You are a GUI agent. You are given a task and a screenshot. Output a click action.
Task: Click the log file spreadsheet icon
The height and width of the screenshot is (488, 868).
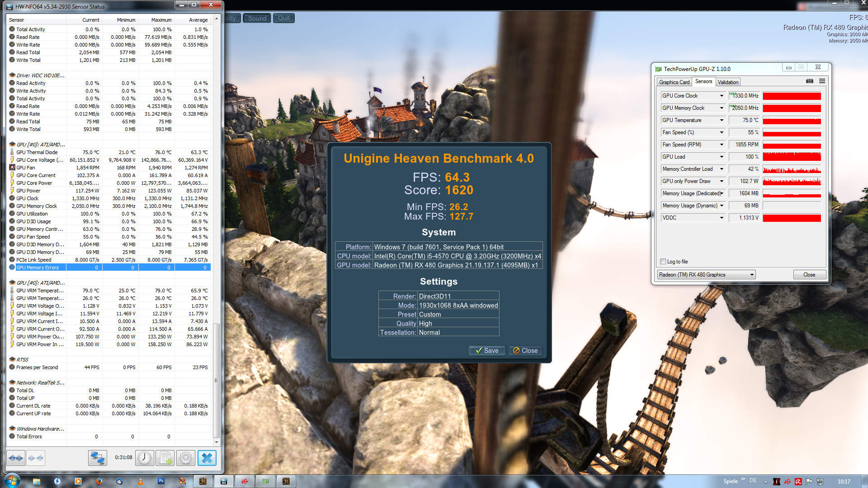pyautogui.click(x=165, y=458)
